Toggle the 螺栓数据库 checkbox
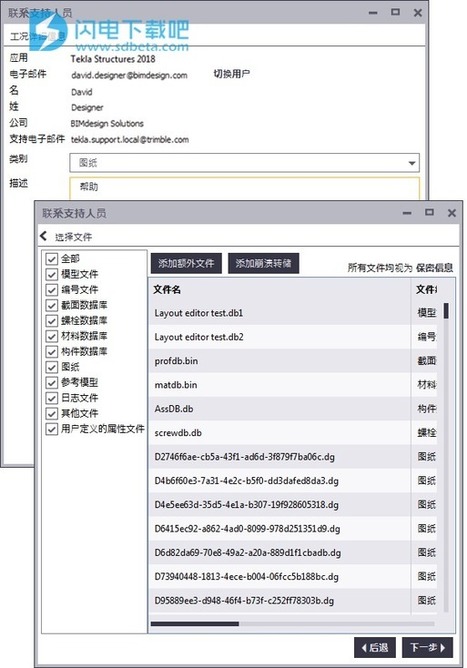Image resolution: width=467 pixels, height=668 pixels. pos(52,321)
